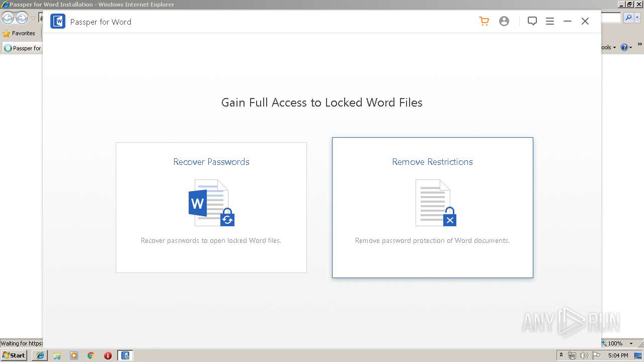
Task: Minimize the Passper for Word window
Action: (x=568, y=21)
